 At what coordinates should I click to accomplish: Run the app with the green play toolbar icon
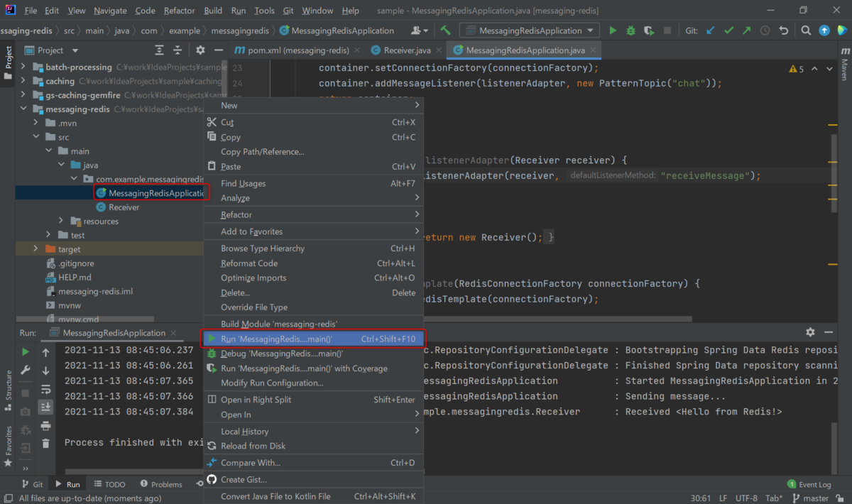click(612, 31)
